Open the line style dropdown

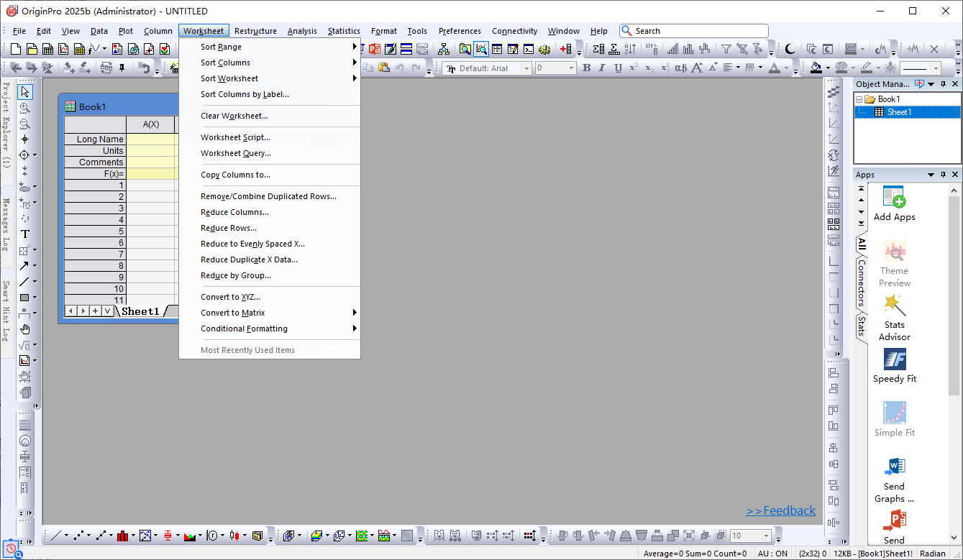(x=936, y=68)
